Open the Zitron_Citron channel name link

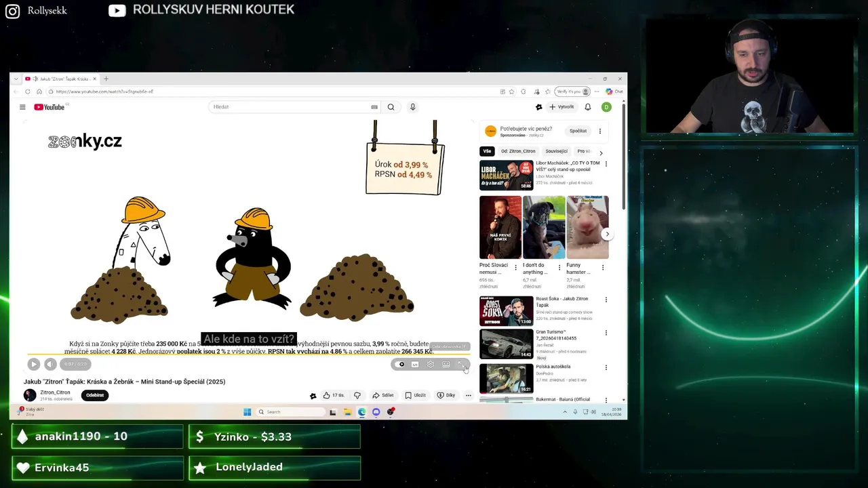tap(55, 392)
